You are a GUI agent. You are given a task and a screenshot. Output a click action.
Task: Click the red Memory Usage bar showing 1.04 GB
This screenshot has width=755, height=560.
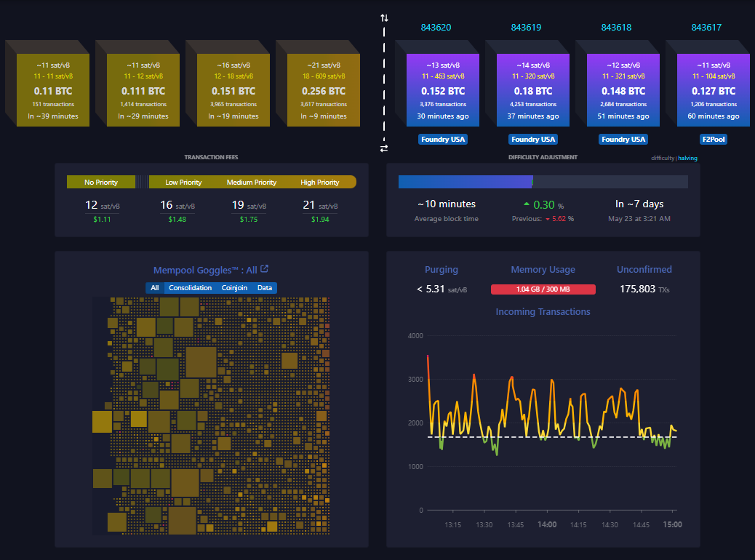543,289
